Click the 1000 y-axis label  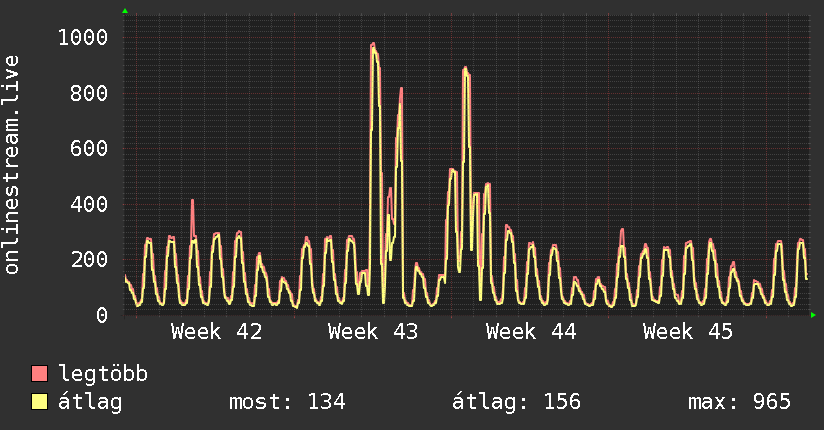tap(83, 37)
